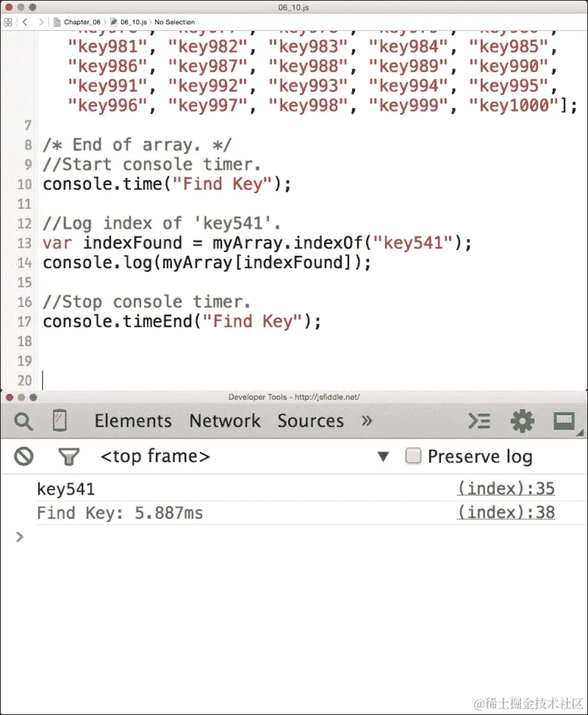The height and width of the screenshot is (715, 588).
Task: Click the //Start console timer comment
Action: (x=152, y=165)
